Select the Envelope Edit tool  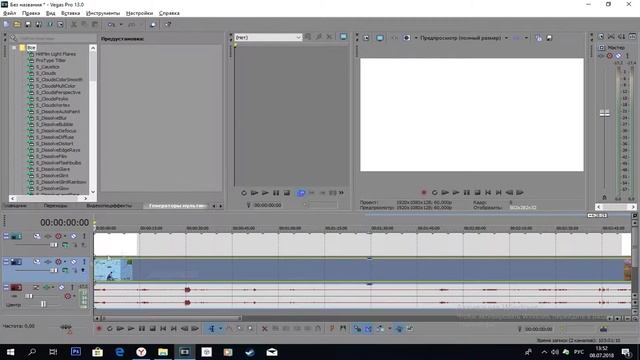(229, 329)
